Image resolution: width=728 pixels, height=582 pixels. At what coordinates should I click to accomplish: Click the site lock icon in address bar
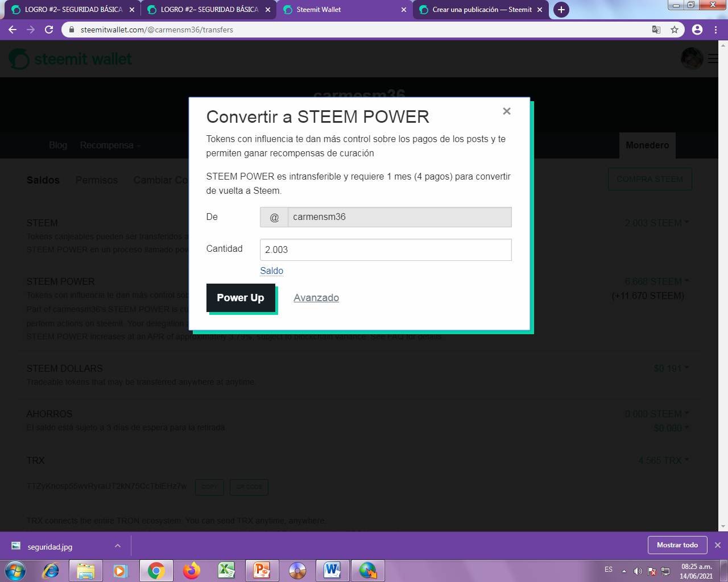click(71, 30)
